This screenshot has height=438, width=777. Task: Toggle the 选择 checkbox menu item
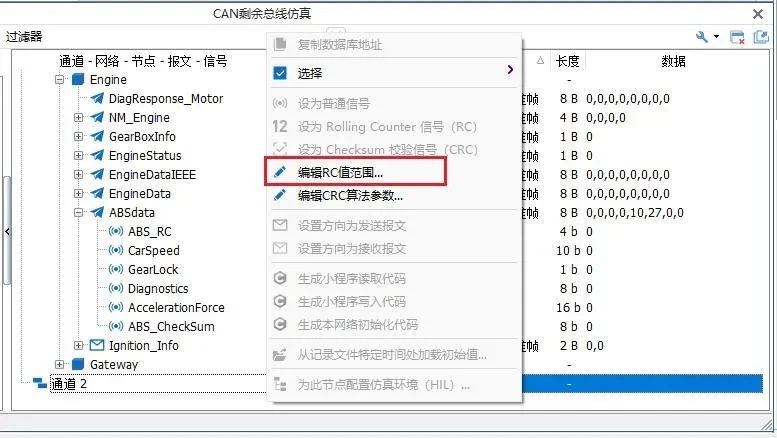[x=281, y=73]
